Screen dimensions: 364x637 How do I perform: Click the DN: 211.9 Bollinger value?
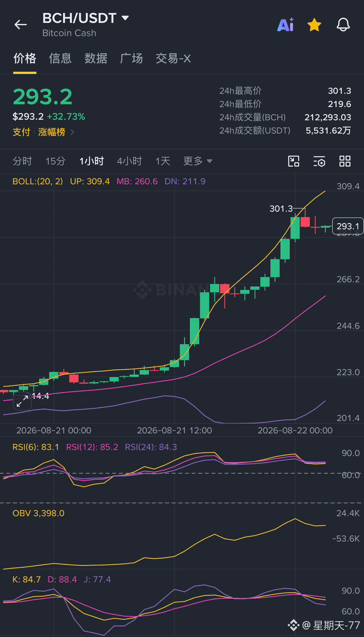pyautogui.click(x=185, y=181)
